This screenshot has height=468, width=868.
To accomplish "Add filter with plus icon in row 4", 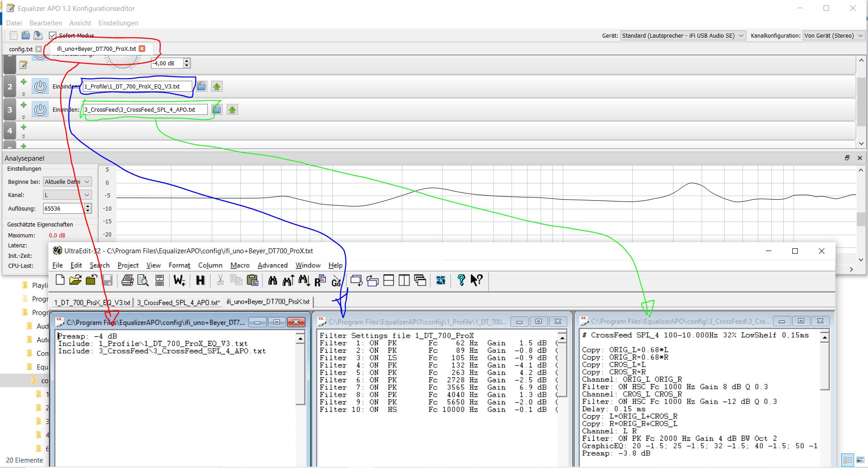I will 24,127.
